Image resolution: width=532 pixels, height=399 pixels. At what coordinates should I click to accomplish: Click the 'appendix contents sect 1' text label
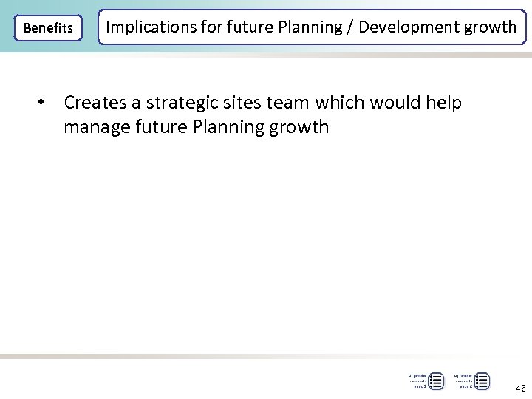coord(417,381)
